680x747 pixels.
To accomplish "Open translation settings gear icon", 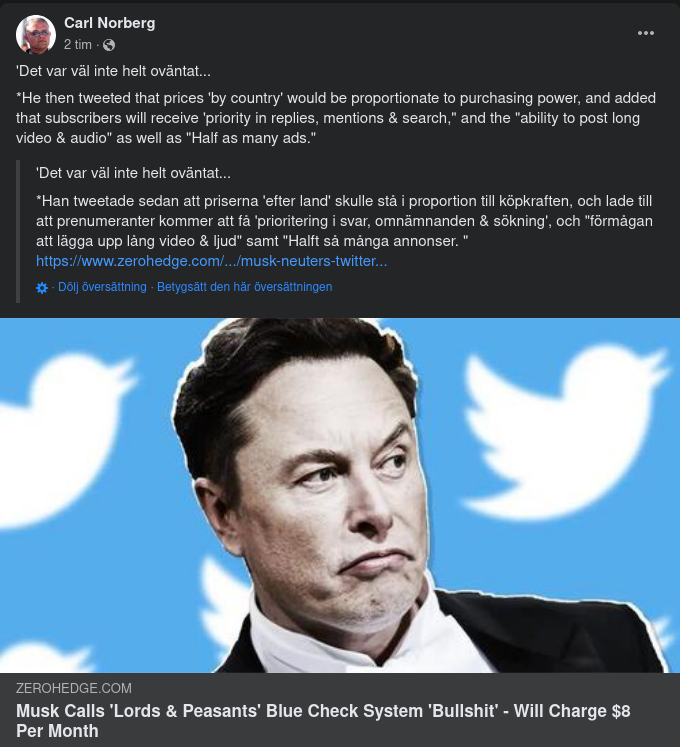I will [42, 287].
